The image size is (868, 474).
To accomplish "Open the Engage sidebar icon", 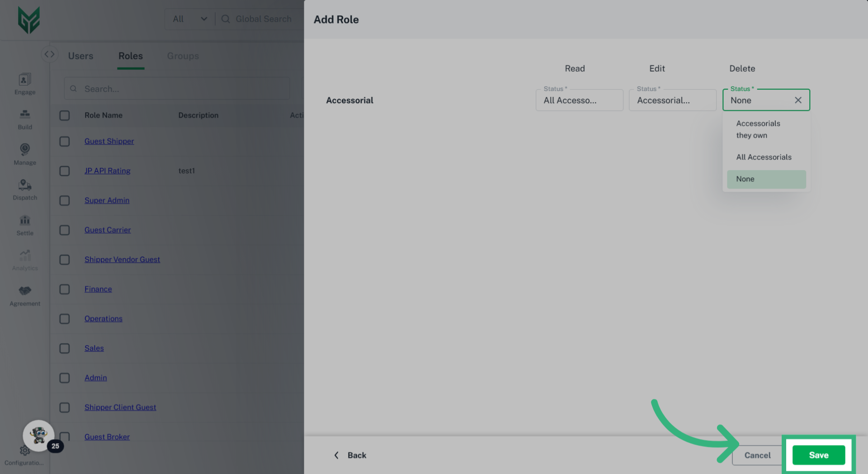I will [25, 80].
